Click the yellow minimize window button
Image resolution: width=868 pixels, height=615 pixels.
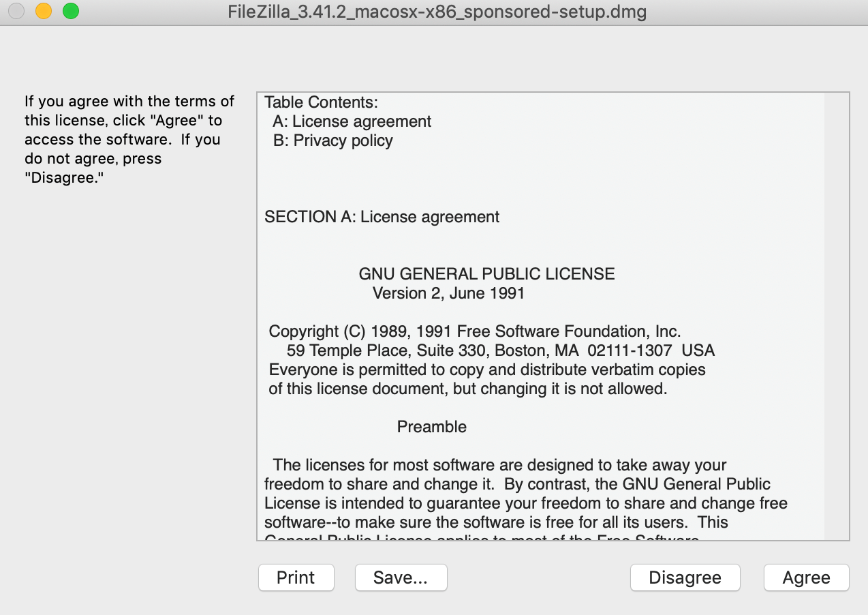tap(44, 12)
